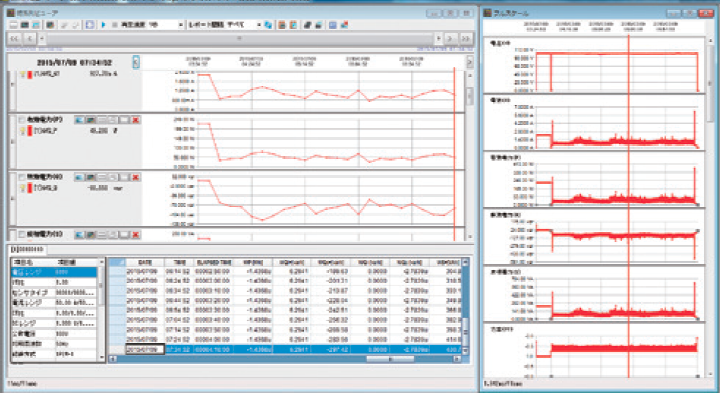
Task: Click the blue icon right of the report-interval dropdown
Action: (269, 25)
